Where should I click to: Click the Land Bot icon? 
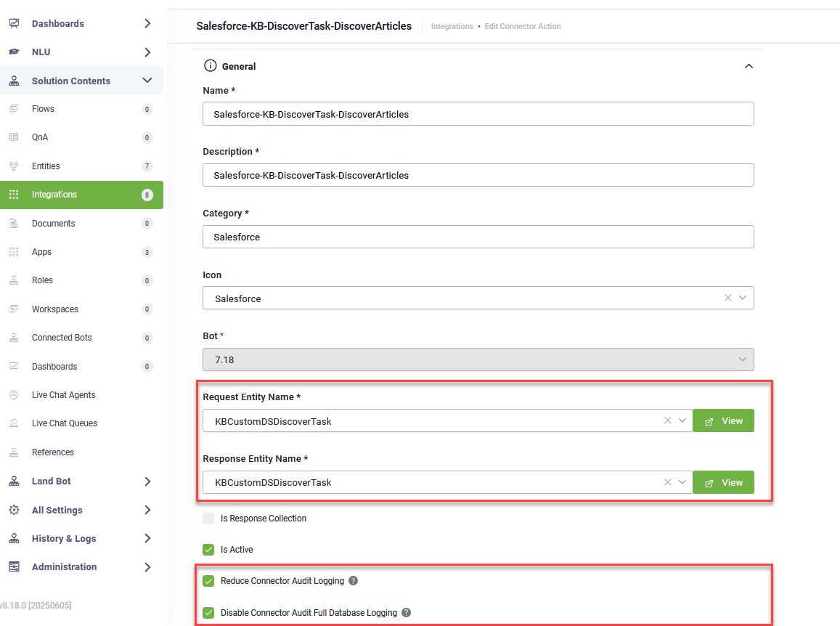15,481
